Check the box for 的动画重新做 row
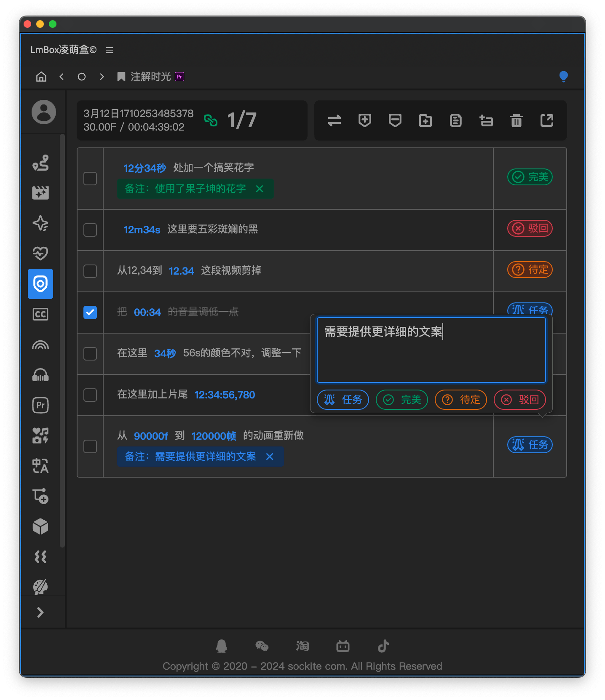Viewport: 605px width, 700px height. 90,446
